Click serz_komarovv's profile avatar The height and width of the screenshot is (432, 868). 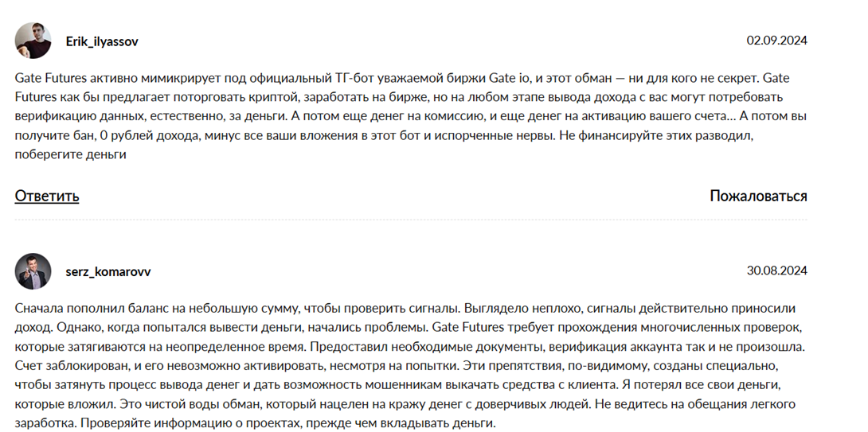[33, 271]
